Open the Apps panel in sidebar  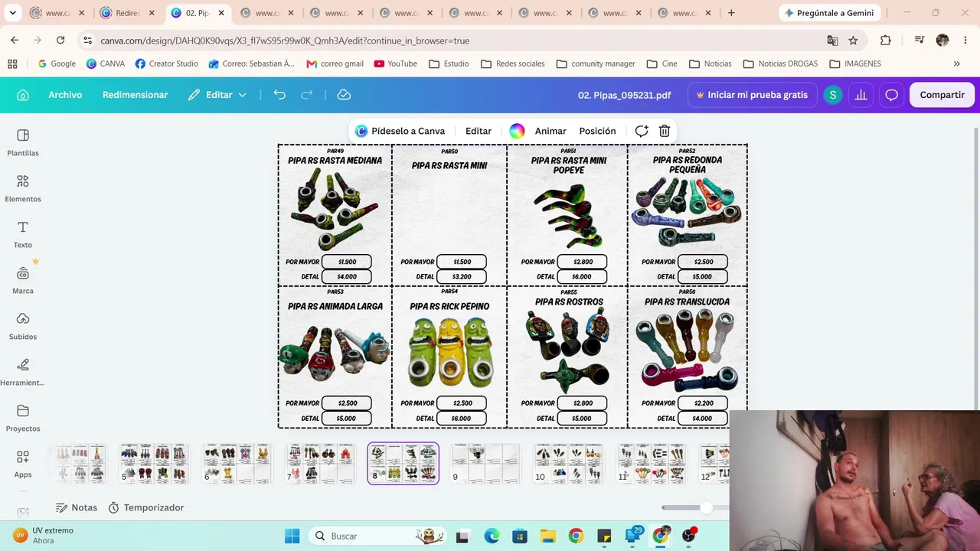pyautogui.click(x=23, y=464)
